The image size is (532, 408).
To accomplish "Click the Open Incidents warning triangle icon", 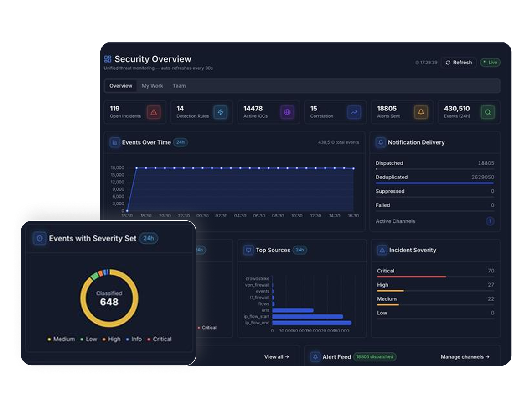I will 154,112.
